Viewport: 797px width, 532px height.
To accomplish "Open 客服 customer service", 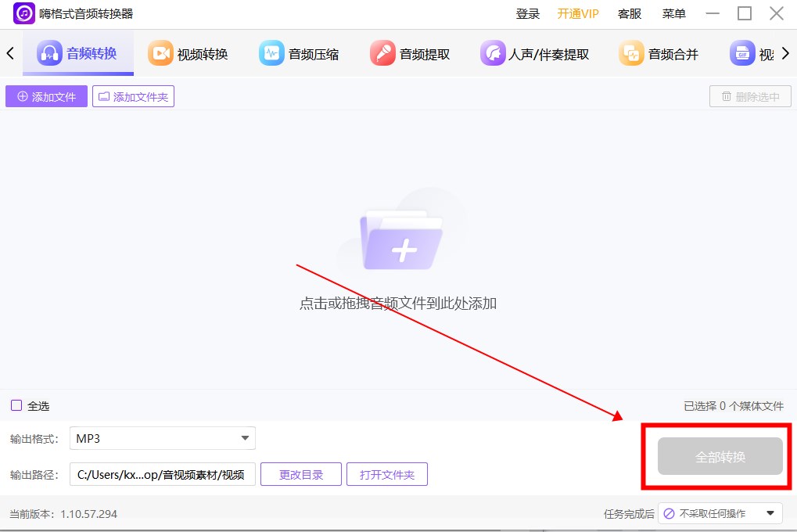I will pyautogui.click(x=629, y=13).
